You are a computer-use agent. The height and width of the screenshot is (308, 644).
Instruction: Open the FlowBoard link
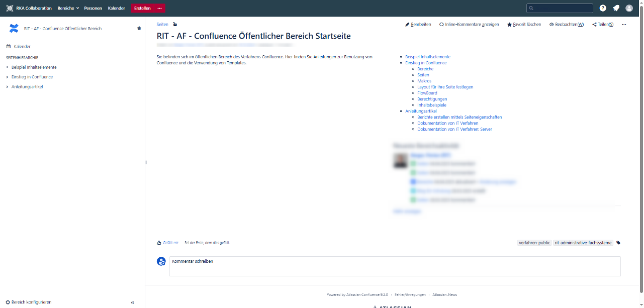(x=427, y=93)
